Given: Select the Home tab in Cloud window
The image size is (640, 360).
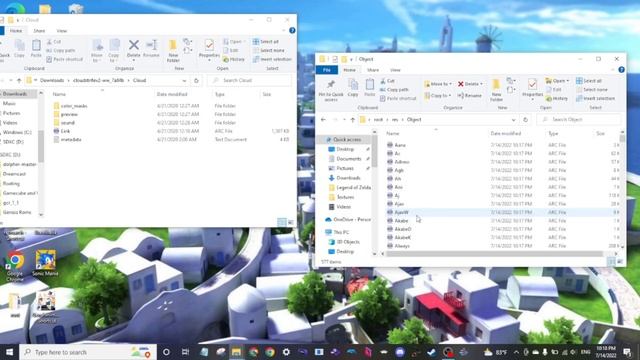Looking at the screenshot, I should (x=16, y=31).
